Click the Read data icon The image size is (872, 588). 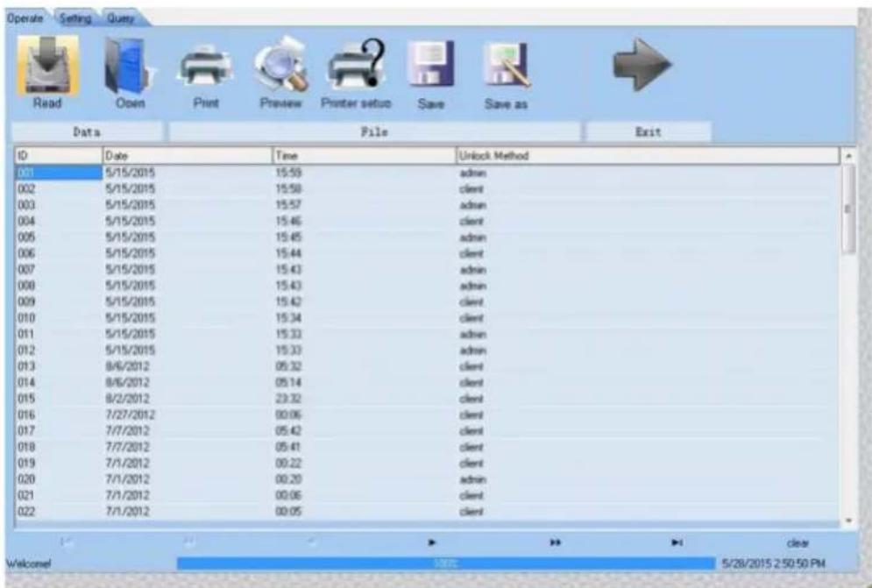pos(48,65)
